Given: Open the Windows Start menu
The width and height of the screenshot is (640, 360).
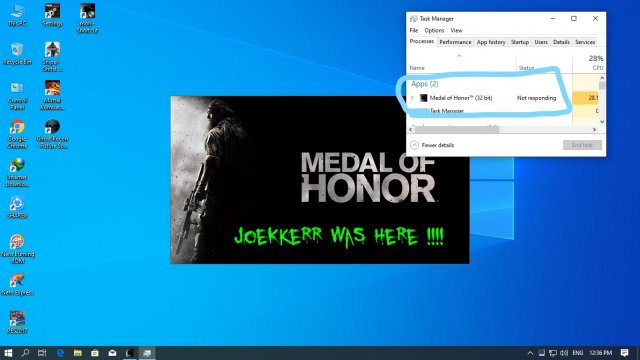Looking at the screenshot, I should click(x=8, y=353).
